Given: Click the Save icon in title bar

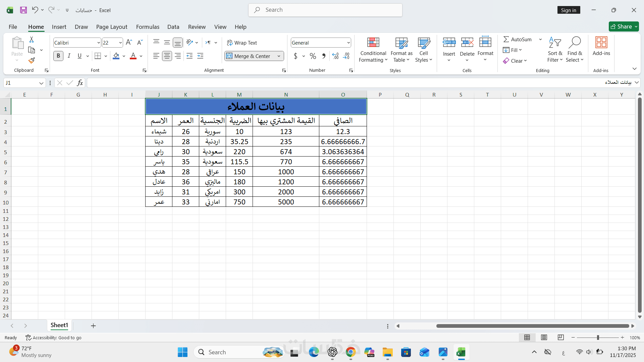Looking at the screenshot, I should 23,10.
